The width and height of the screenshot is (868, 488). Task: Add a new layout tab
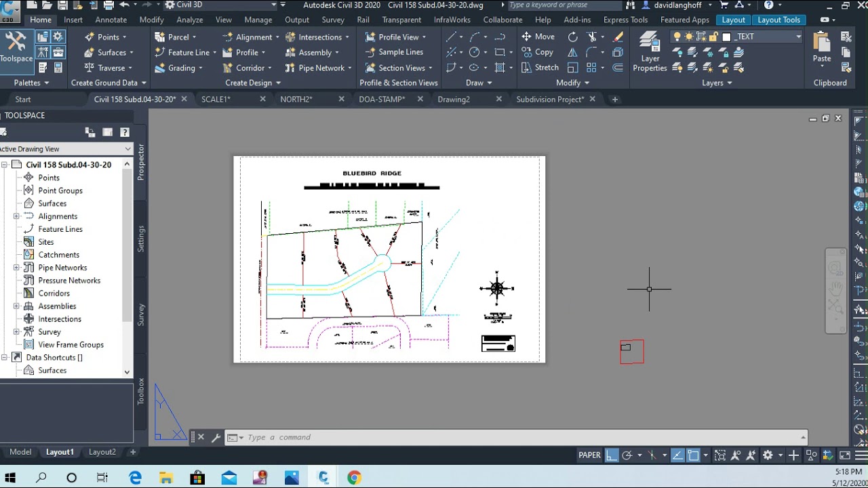tap(133, 452)
